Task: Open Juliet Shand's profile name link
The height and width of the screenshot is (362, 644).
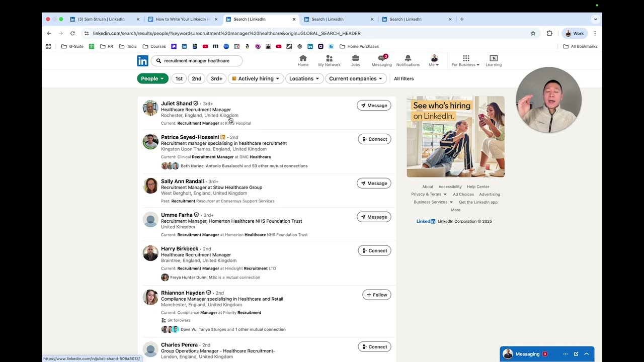Action: pyautogui.click(x=176, y=104)
